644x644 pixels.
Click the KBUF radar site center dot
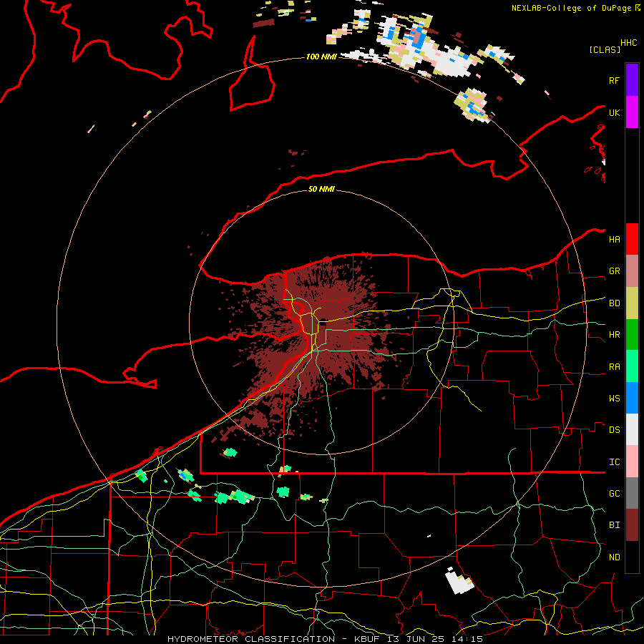pos(323,321)
